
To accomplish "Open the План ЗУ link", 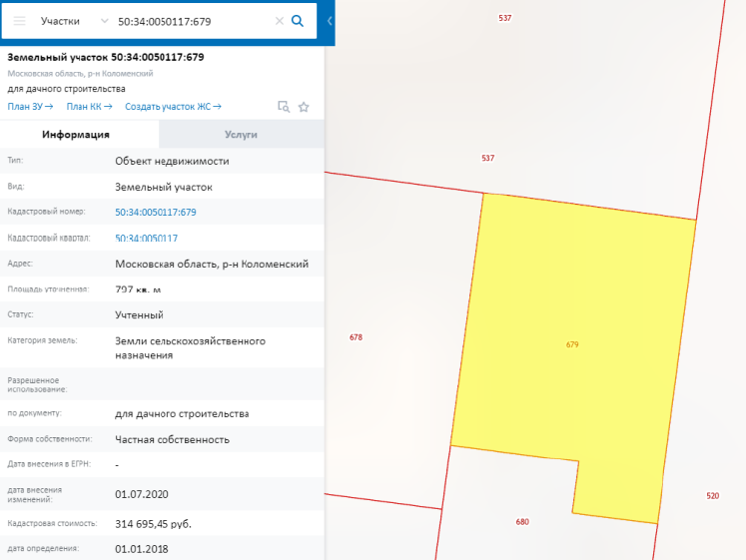I will click(30, 107).
